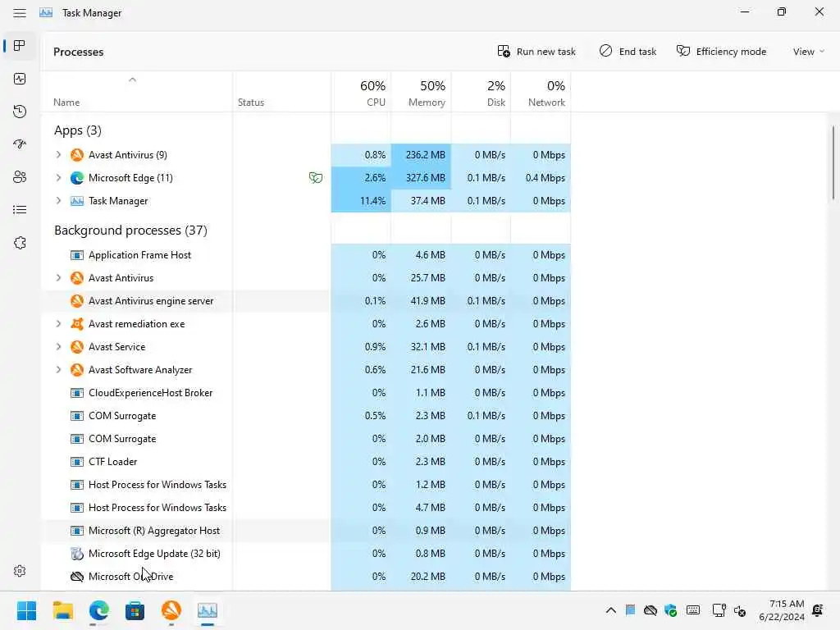Click Run new task
This screenshot has width=840, height=630.
tap(536, 52)
